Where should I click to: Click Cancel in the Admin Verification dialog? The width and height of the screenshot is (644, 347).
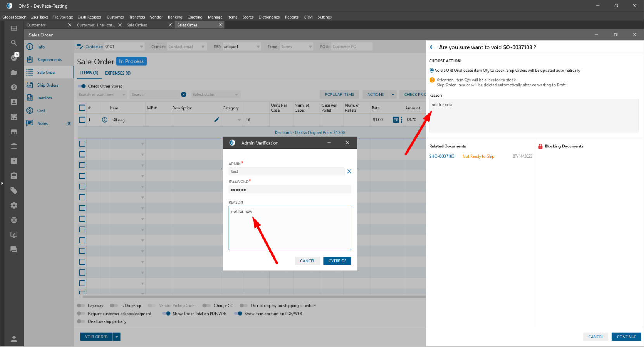[x=307, y=261]
